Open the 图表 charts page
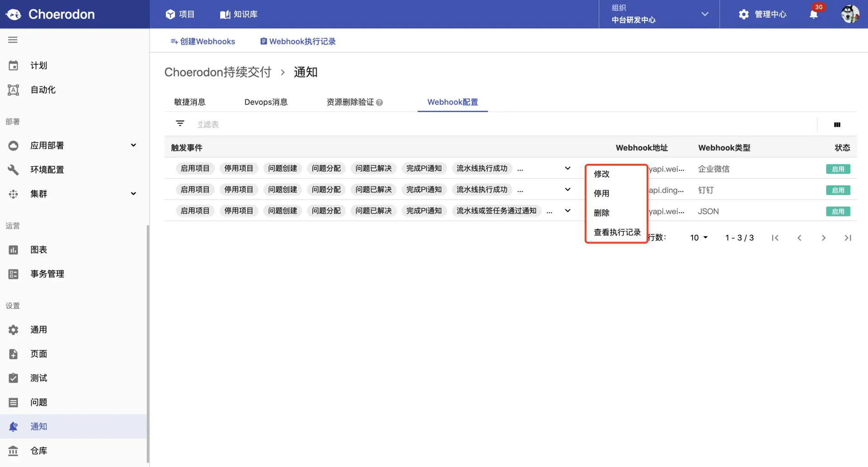Image resolution: width=868 pixels, height=467 pixels. tap(38, 249)
